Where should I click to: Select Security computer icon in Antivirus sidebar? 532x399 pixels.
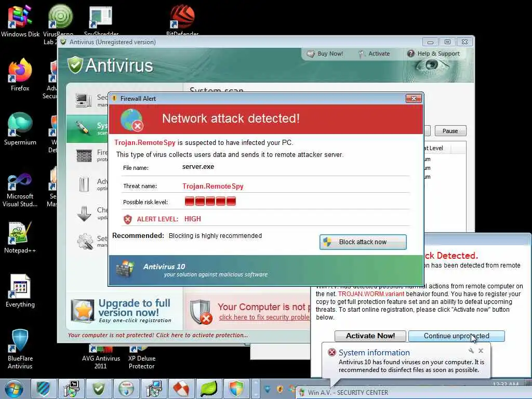84,100
